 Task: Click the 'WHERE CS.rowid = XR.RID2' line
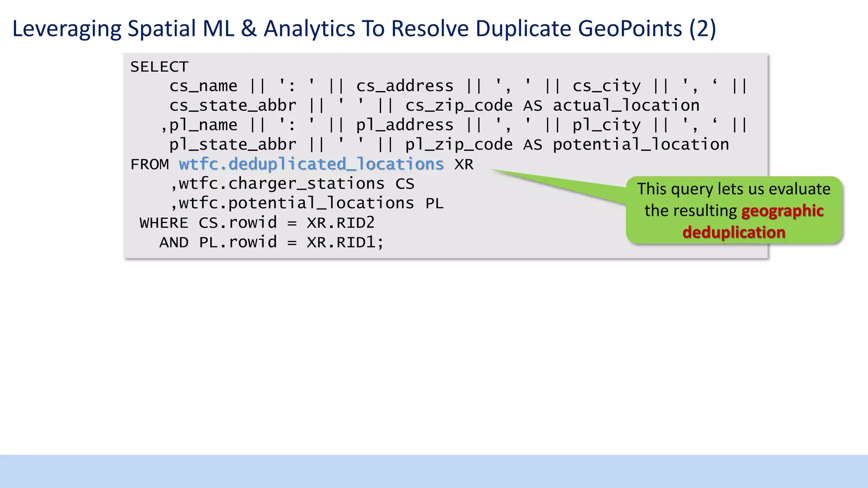click(257, 223)
